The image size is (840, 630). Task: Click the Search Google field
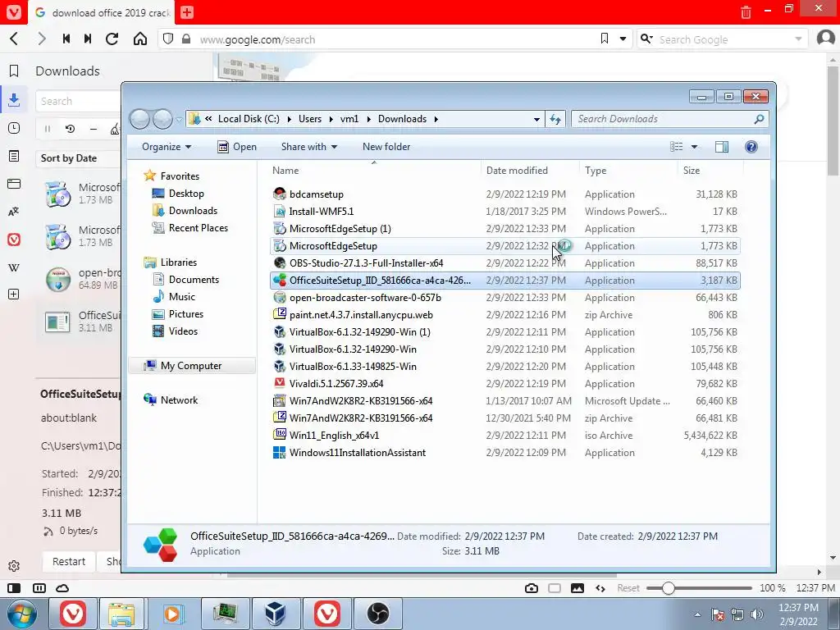point(724,39)
